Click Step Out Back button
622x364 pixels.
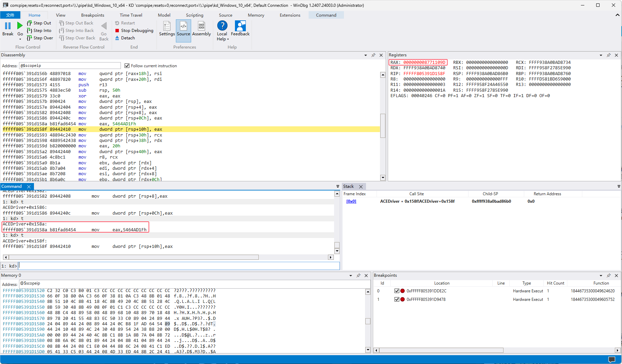(76, 23)
